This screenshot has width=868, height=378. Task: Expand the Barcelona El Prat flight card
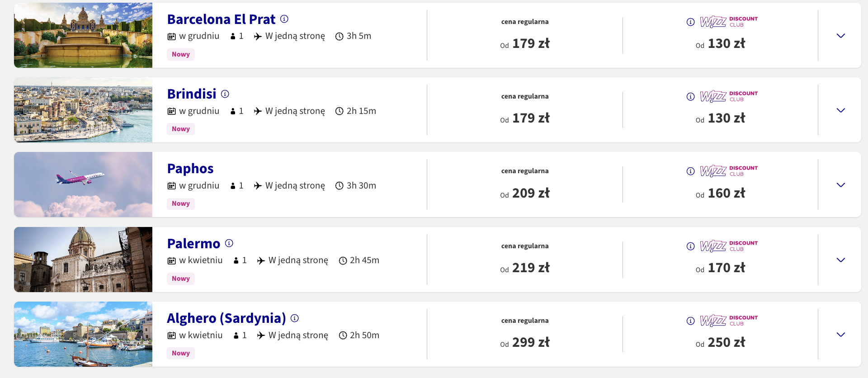tap(841, 36)
